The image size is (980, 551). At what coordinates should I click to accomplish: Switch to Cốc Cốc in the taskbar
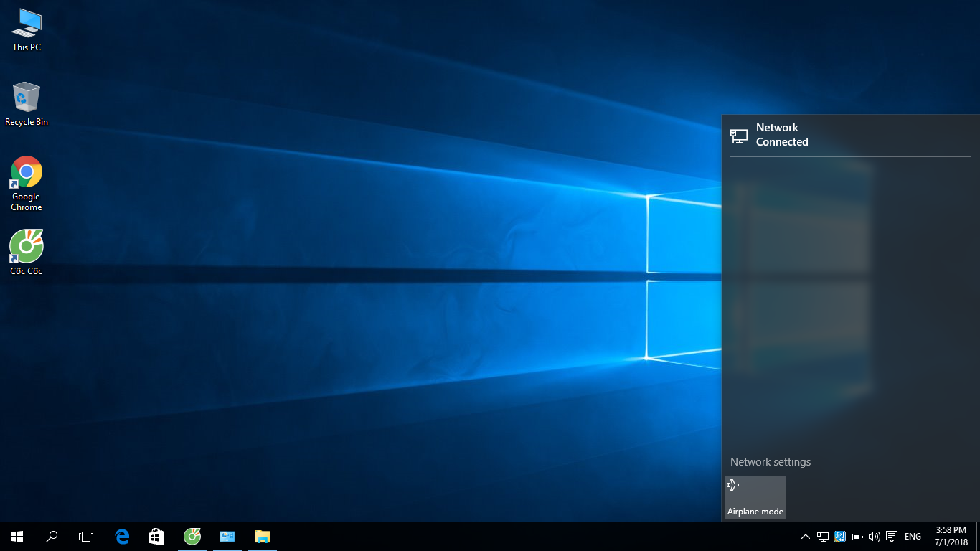pyautogui.click(x=192, y=536)
